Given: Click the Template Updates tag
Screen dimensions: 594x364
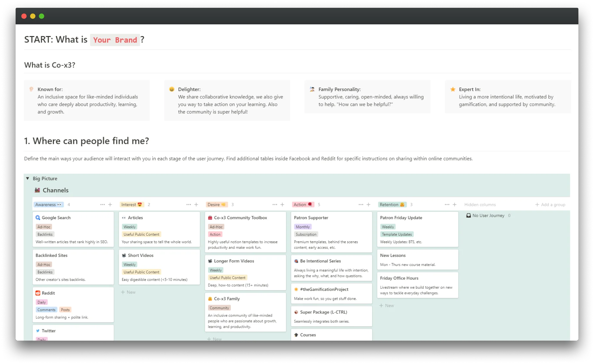Looking at the screenshot, I should (x=397, y=234).
